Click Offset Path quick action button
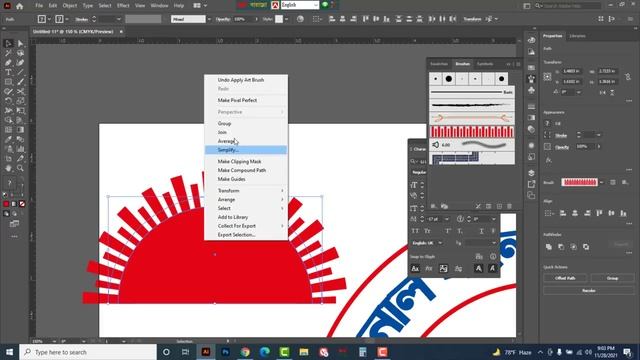 565,278
